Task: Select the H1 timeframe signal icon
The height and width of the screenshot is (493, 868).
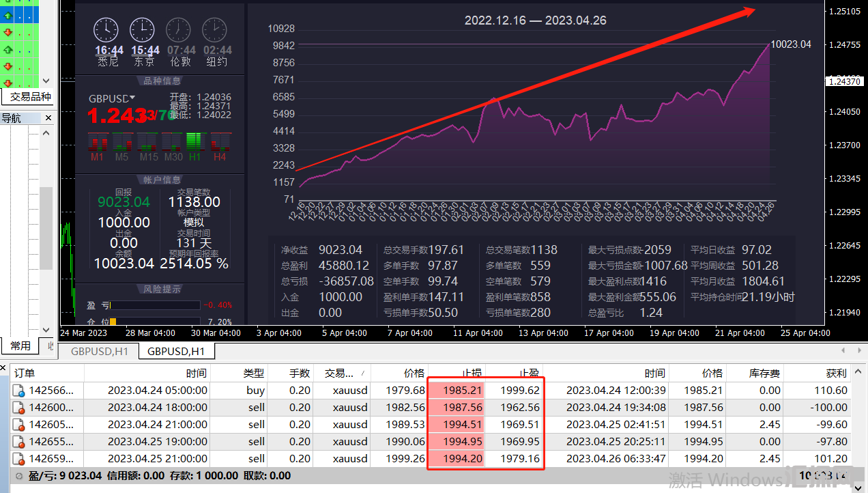Action: (195, 141)
